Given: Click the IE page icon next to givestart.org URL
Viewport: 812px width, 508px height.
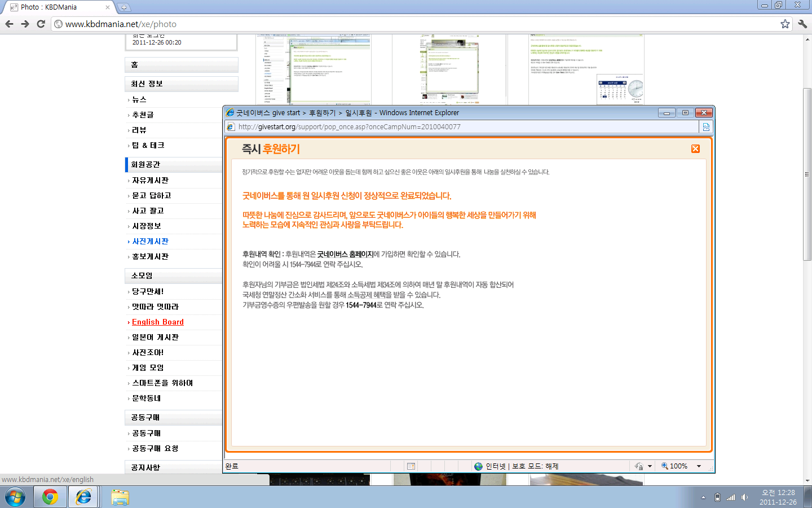Looking at the screenshot, I should 231,127.
